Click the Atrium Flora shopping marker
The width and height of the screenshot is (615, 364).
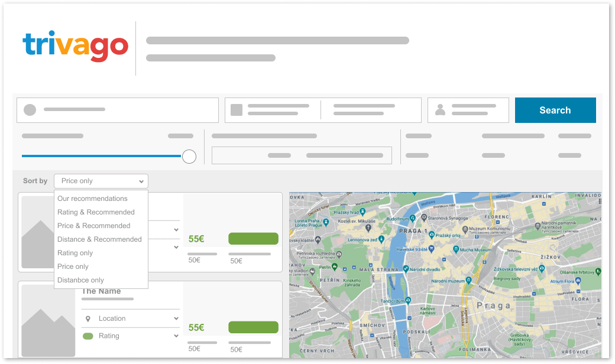point(577,281)
